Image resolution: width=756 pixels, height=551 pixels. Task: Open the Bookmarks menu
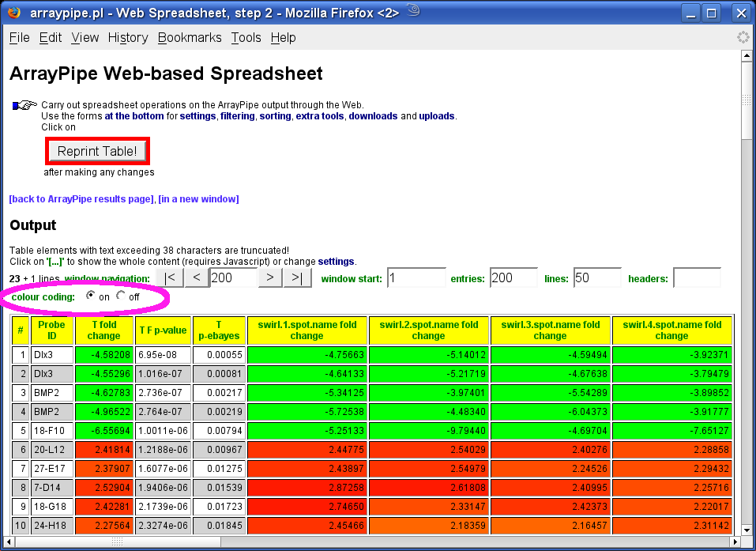[190, 38]
